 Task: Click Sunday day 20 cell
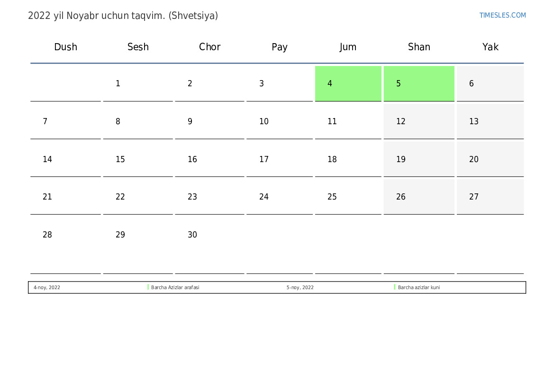pos(490,159)
